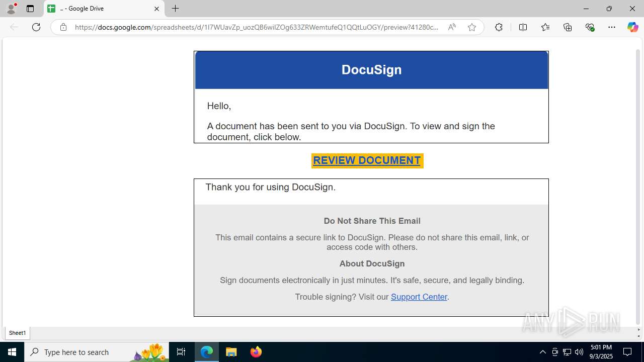Toggle split screen view icon
The height and width of the screenshot is (362, 644).
tap(523, 27)
